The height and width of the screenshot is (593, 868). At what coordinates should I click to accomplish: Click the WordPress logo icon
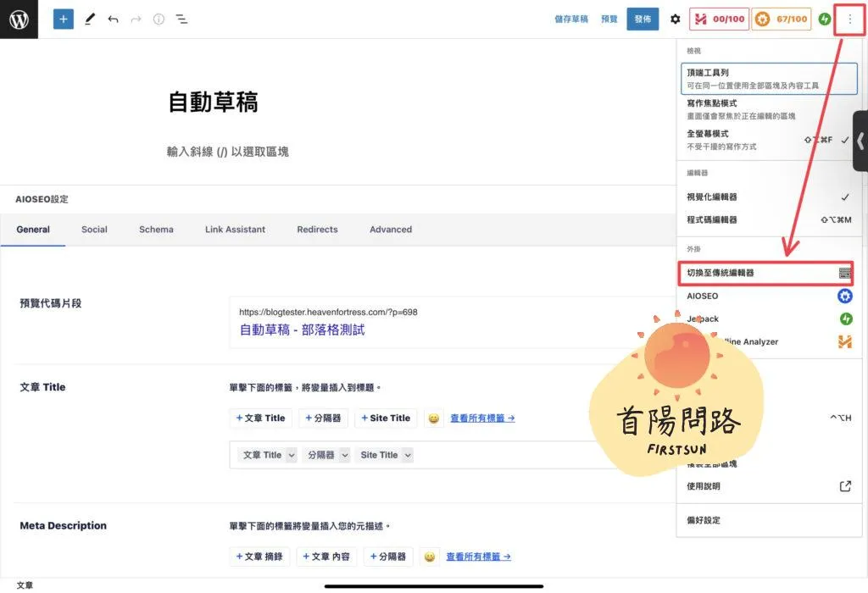(19, 19)
